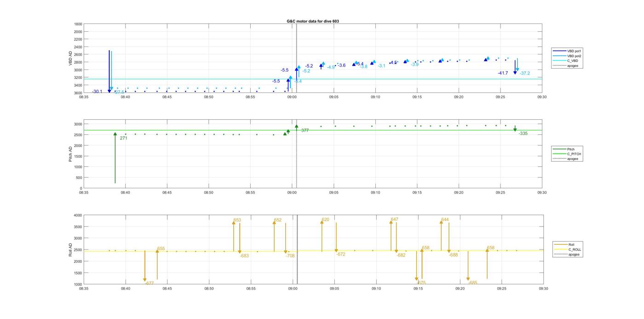Click 'apogee' in the VBD plot legend
This screenshot has height=319, width=644.
[x=573, y=66]
